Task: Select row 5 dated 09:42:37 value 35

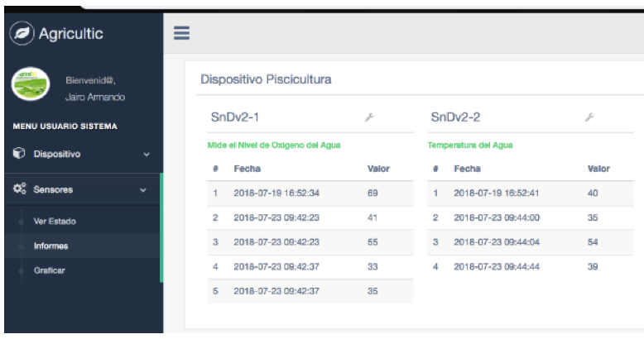Action: [310, 291]
